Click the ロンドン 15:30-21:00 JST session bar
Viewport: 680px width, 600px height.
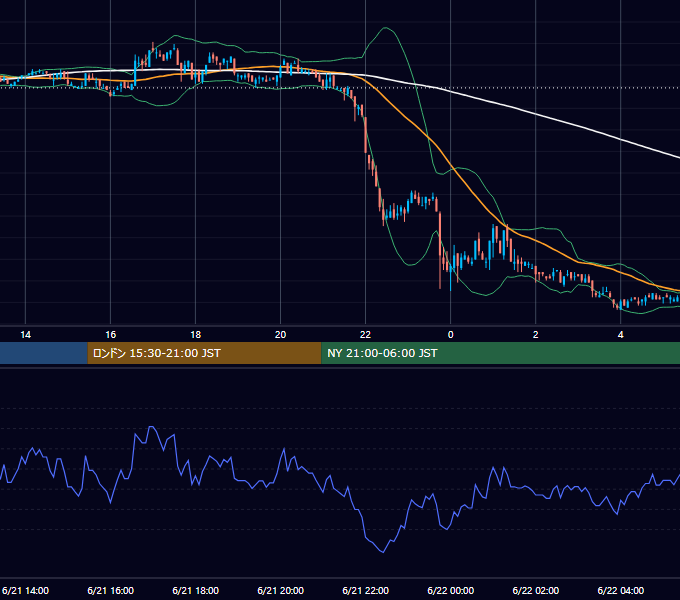point(204,353)
